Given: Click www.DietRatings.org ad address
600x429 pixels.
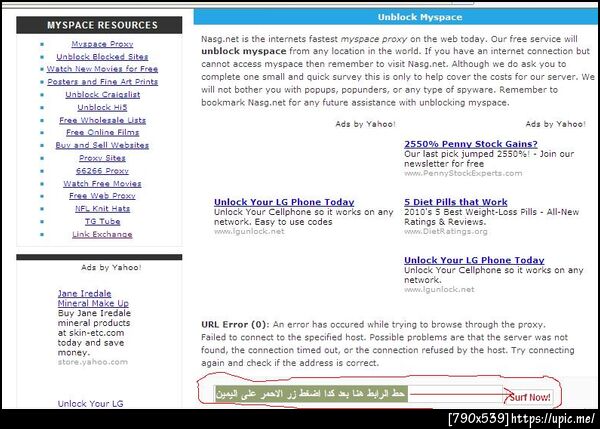Looking at the screenshot, I should pos(446,232).
